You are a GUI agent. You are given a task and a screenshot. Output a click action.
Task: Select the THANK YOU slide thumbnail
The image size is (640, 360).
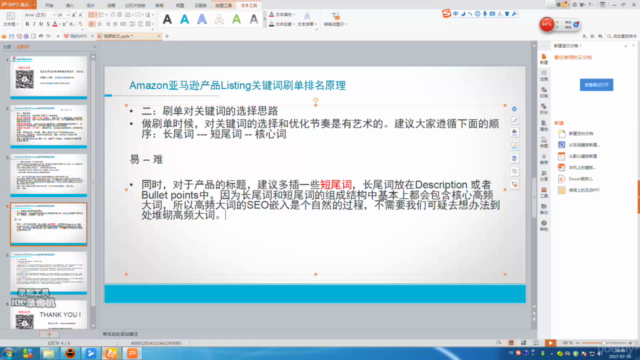(x=49, y=314)
